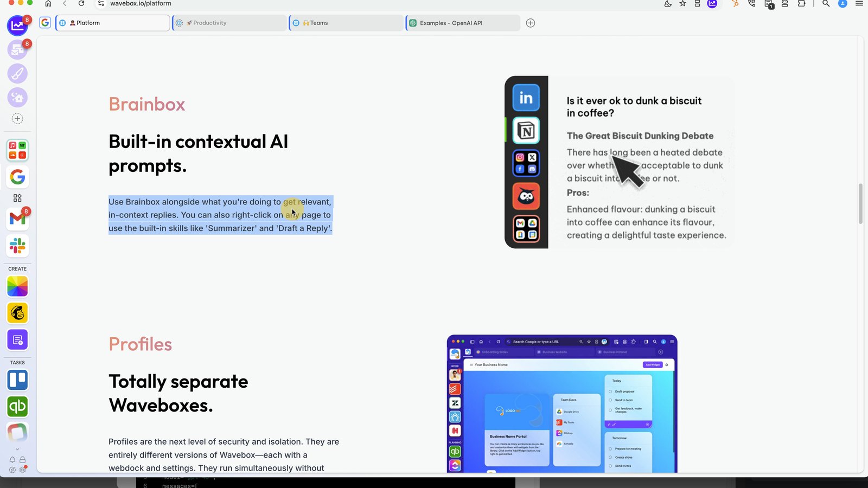The height and width of the screenshot is (488, 868).
Task: Open the purple notes app under CREATE
Action: (x=17, y=340)
